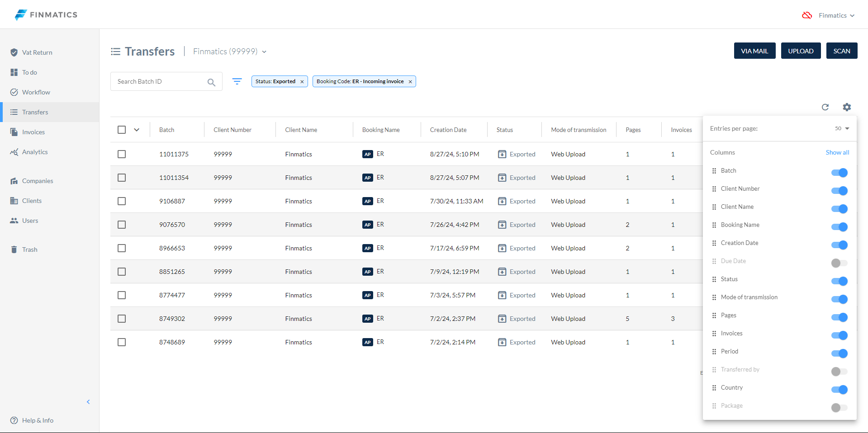
Task: Click the SCAN button
Action: click(x=842, y=51)
